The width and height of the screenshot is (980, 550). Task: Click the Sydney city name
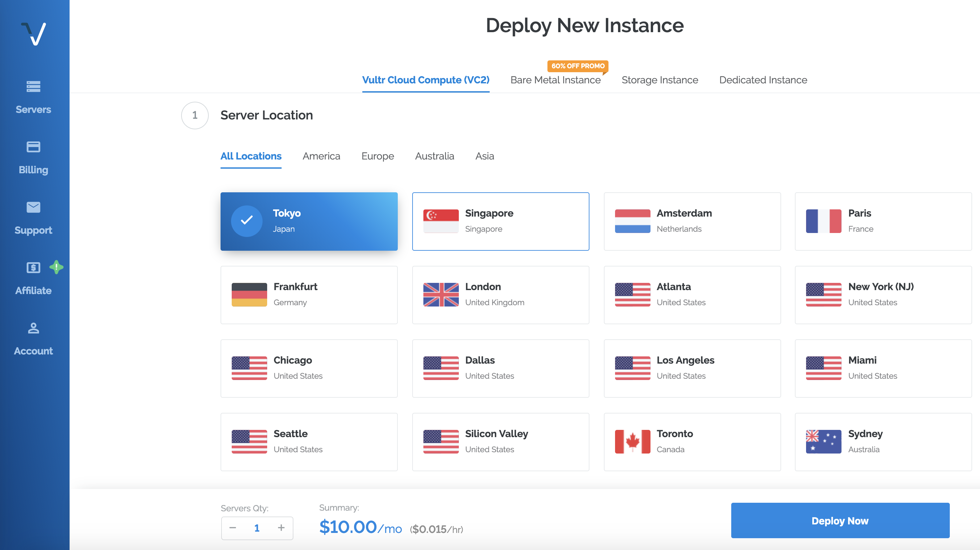865,433
